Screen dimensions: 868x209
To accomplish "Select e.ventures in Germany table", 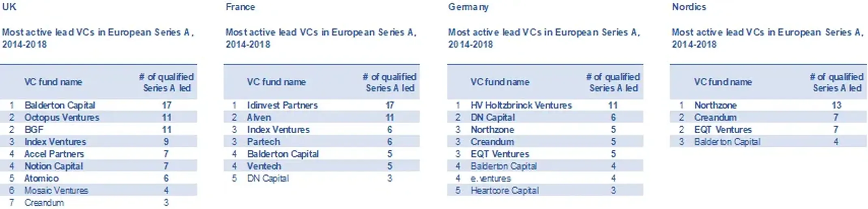I will (x=491, y=178).
